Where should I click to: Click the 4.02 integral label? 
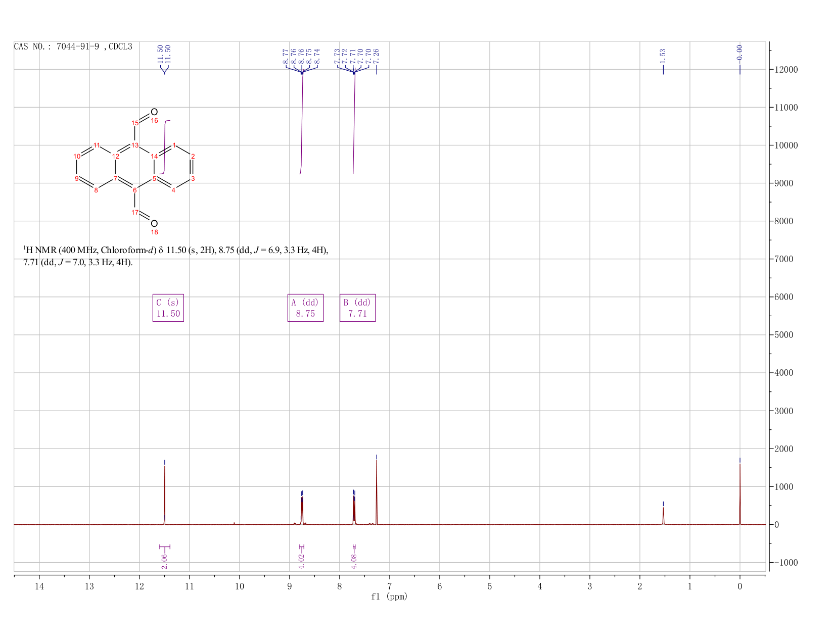click(x=302, y=561)
